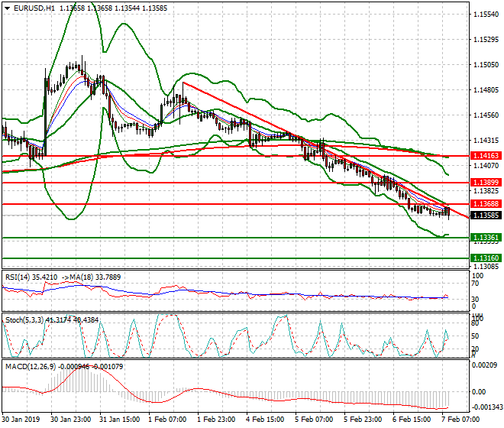Click the 1.15295 value on the price scale

coord(486,39)
